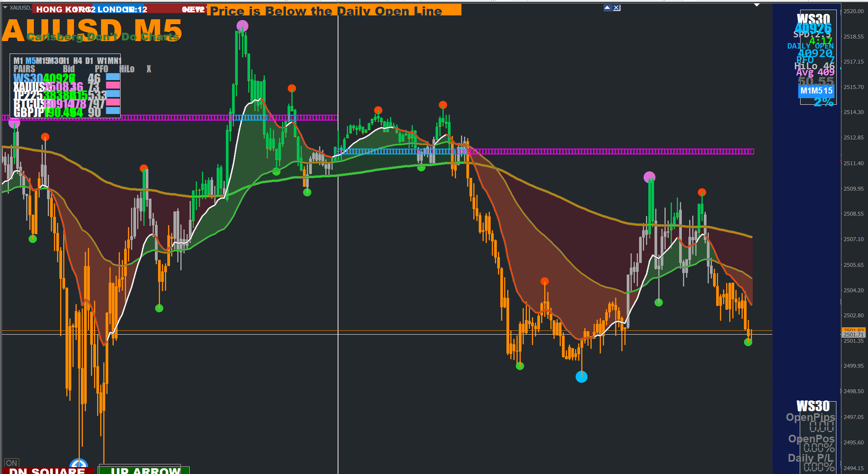The height and width of the screenshot is (474, 868).
Task: Click the cyan circle marker at the chart low
Action: coord(581,377)
